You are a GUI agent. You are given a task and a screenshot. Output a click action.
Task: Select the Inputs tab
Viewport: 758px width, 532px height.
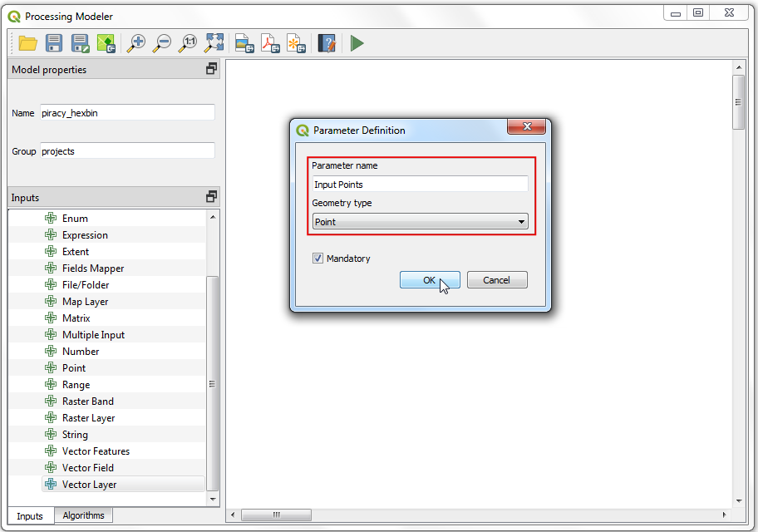[30, 516]
